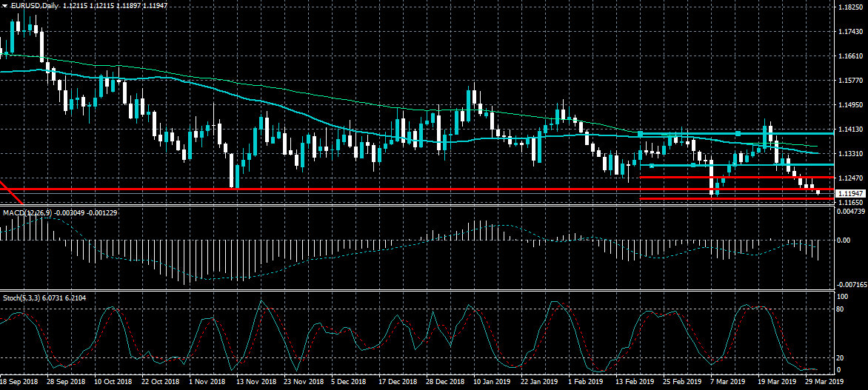868x390 pixels.
Task: Click the 7 Mar 2019 date label
Action: coord(707,381)
